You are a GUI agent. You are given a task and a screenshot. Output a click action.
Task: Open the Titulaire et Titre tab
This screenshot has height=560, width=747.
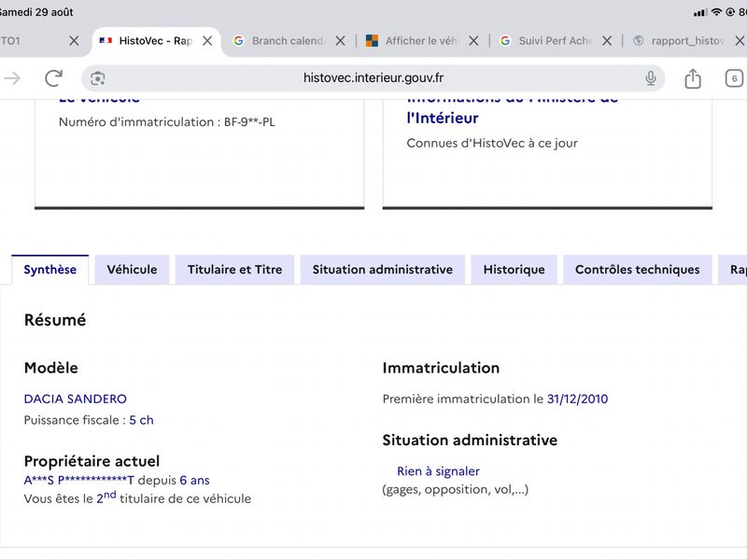click(235, 270)
